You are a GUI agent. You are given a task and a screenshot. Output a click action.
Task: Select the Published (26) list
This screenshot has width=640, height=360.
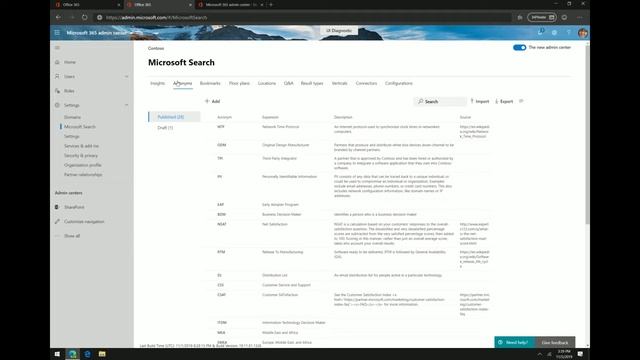tap(174, 117)
